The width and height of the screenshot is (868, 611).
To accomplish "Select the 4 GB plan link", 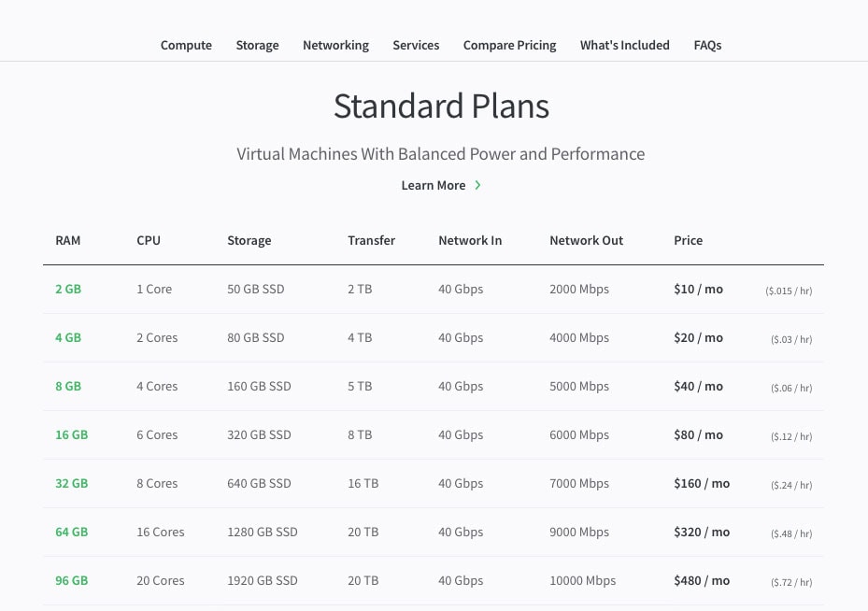I will click(68, 337).
